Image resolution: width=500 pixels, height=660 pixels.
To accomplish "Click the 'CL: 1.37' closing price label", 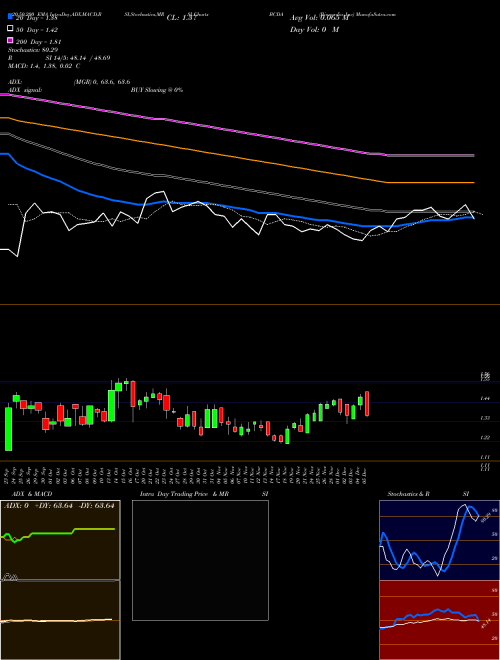I will click(x=181, y=18).
